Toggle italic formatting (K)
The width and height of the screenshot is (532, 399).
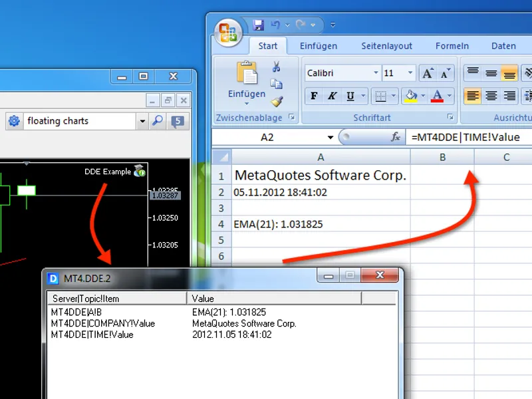332,96
